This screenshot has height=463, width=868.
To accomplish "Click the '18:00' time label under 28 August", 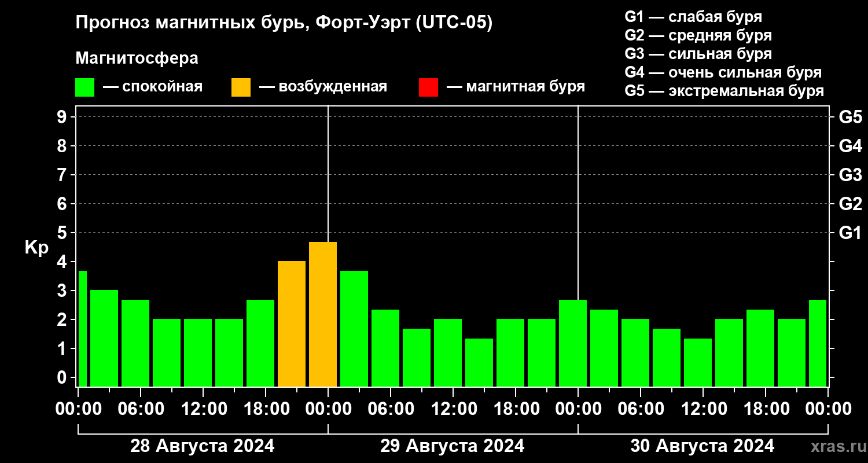I will click(x=267, y=409).
